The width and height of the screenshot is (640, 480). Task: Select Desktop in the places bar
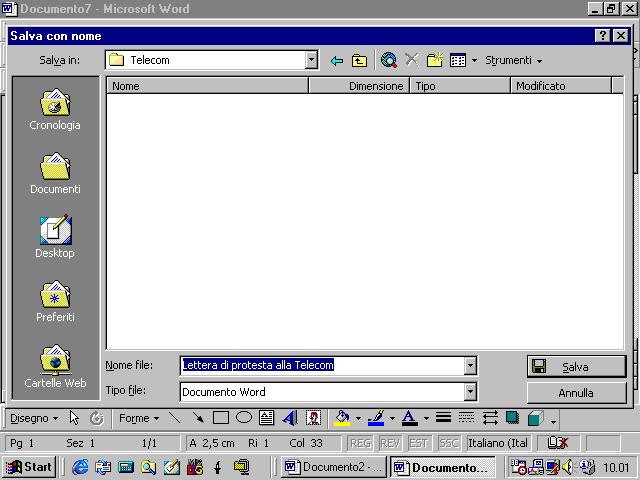[55, 237]
